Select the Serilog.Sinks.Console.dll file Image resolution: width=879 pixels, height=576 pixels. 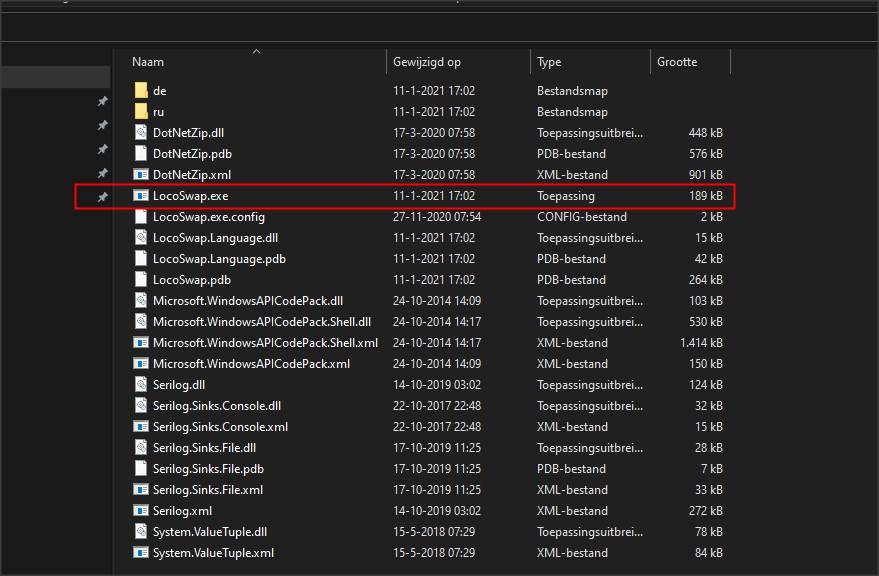216,406
